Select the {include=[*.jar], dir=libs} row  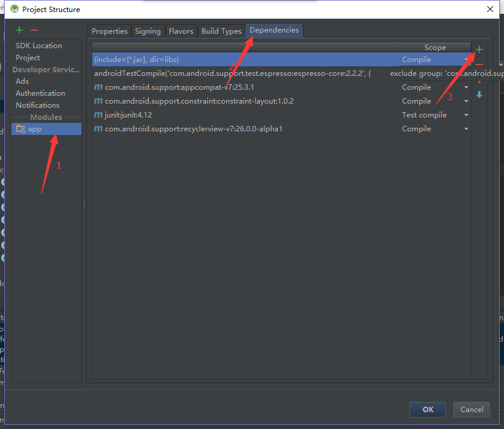(x=282, y=60)
